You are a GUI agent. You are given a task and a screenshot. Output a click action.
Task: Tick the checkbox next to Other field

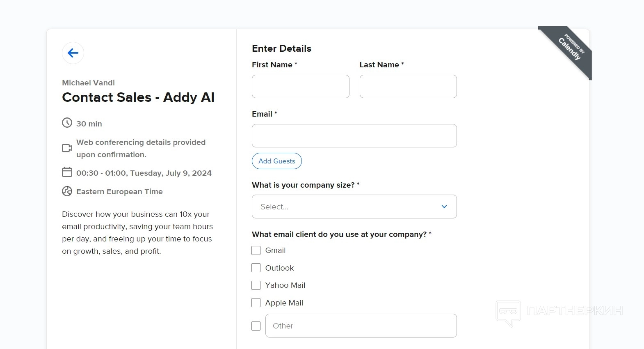256,326
